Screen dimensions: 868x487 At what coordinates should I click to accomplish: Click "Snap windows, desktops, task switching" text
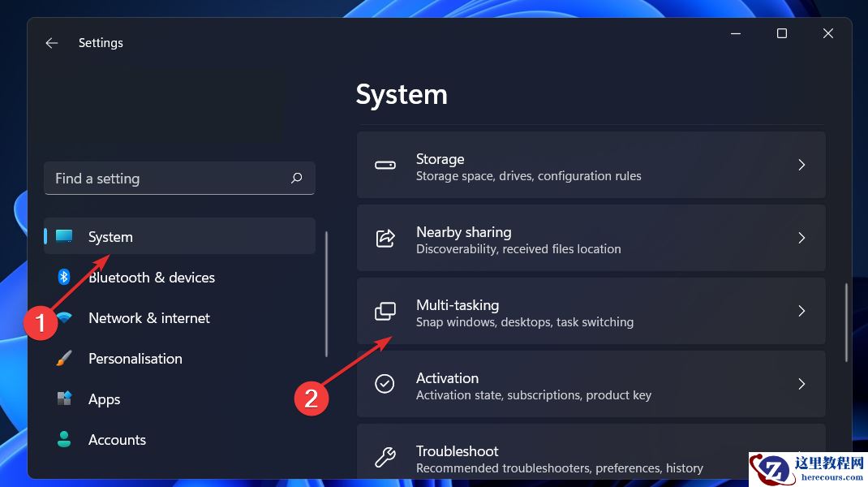525,322
